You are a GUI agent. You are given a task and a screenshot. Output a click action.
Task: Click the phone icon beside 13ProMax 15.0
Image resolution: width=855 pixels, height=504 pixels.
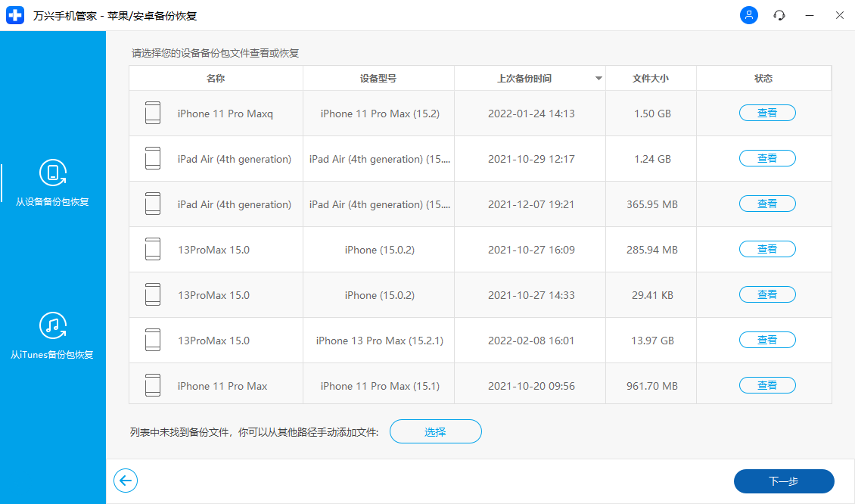(153, 248)
